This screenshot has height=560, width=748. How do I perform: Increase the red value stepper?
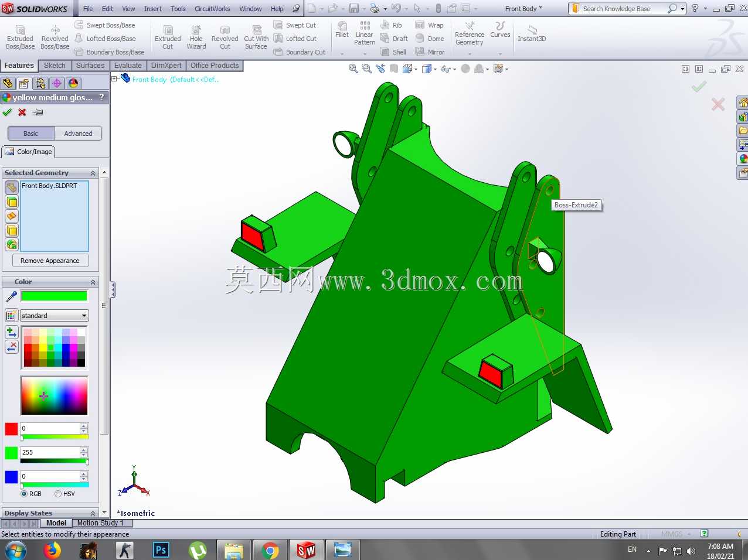(84, 426)
